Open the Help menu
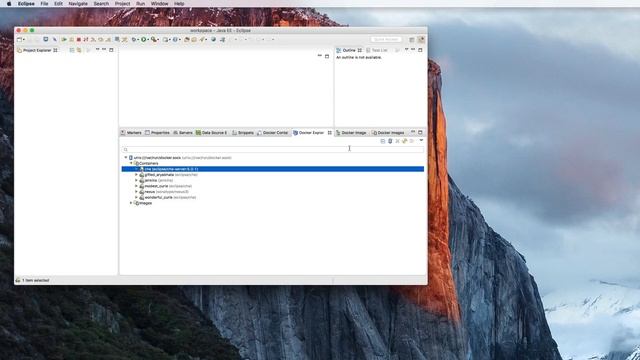The image size is (640, 360). pos(179,4)
